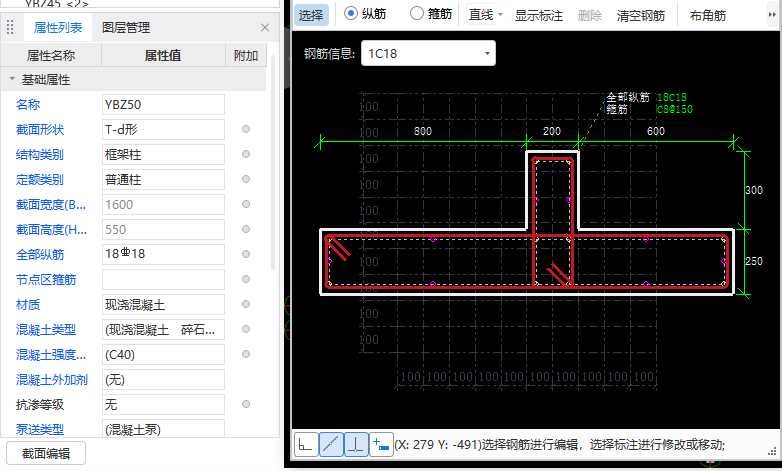This screenshot has width=782, height=471.
Task: Click the 框架柱 structure type field
Action: pyautogui.click(x=163, y=154)
